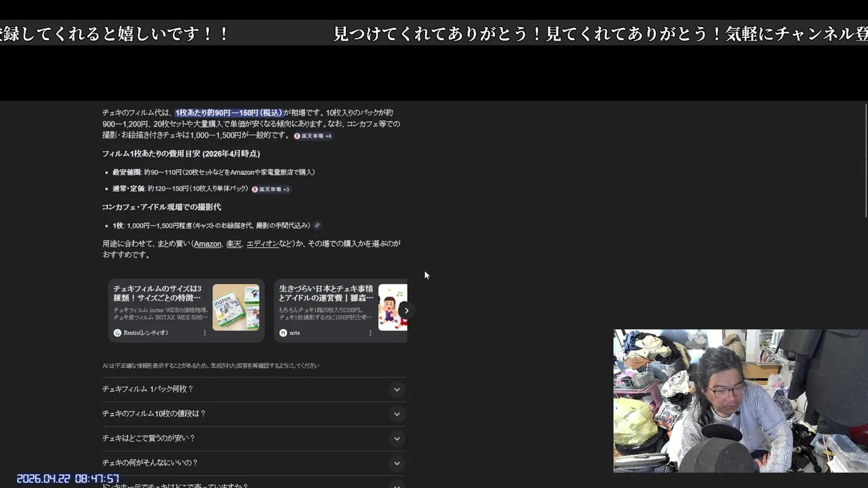Screen dimensions: 868x488
Task: Click the question text チェキのフィルム10枚の値段は？
Action: pyautogui.click(x=154, y=413)
